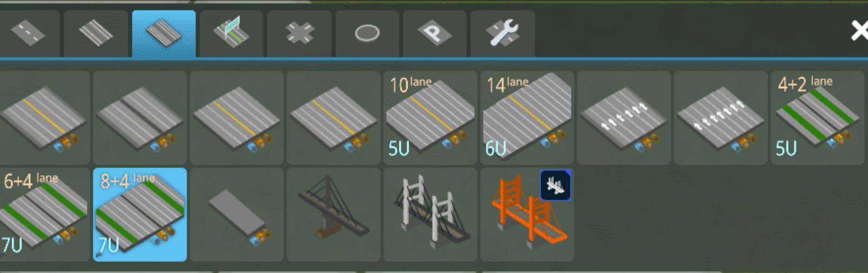Select the 10 lane road tile
This screenshot has height=273, width=868.
click(430, 117)
